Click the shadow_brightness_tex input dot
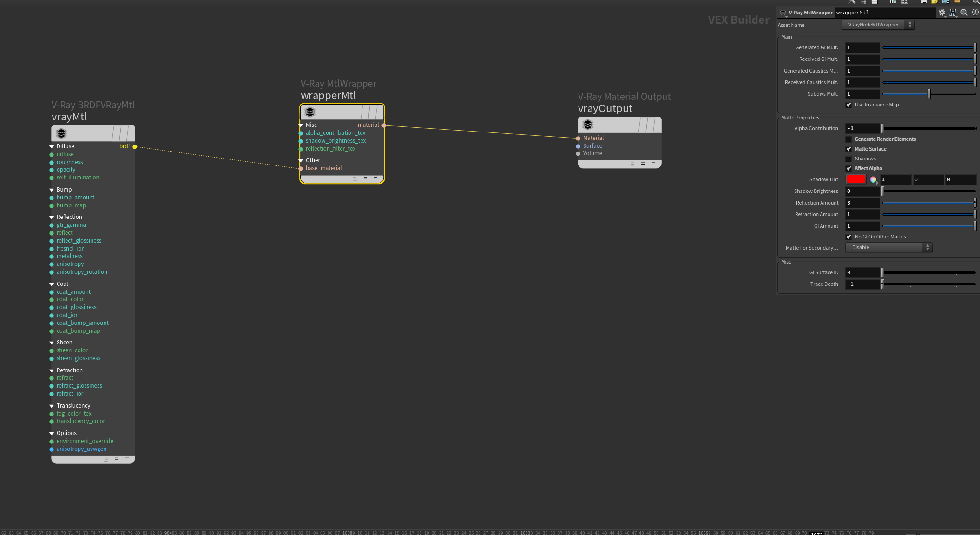This screenshot has height=535, width=980. (x=301, y=141)
